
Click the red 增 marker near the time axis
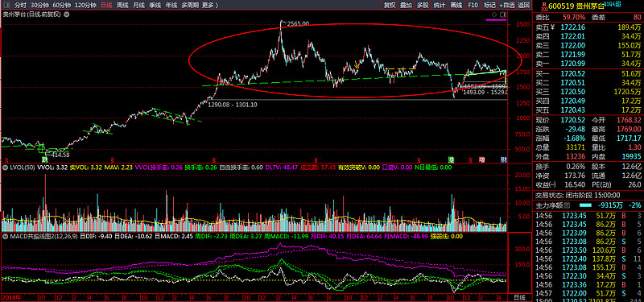482,159
